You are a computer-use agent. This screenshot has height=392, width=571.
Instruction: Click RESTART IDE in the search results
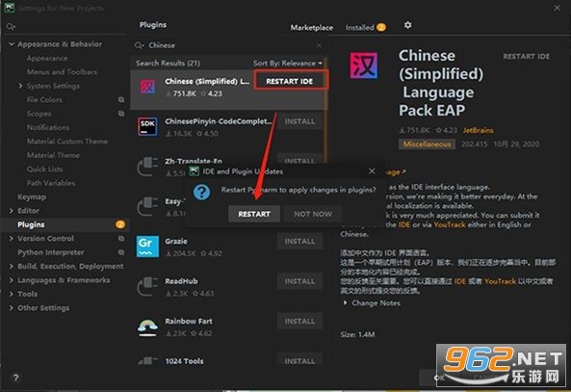[291, 81]
